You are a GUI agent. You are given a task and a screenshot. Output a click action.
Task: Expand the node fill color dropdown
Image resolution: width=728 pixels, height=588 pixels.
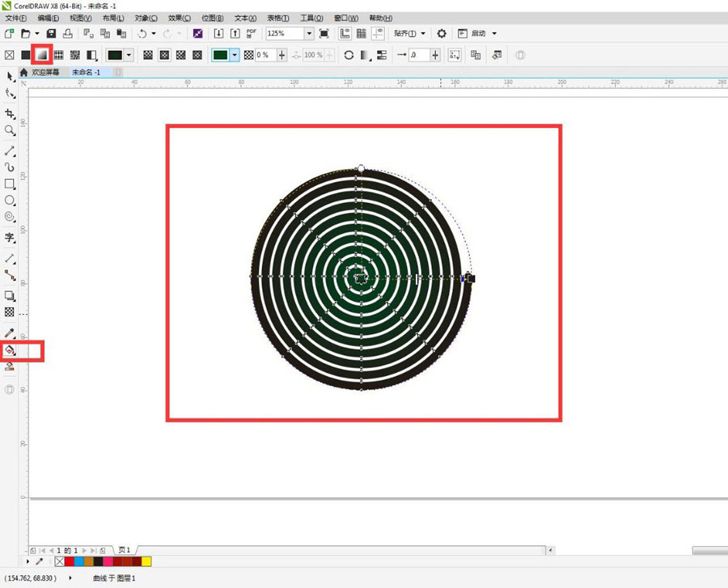coord(235,55)
